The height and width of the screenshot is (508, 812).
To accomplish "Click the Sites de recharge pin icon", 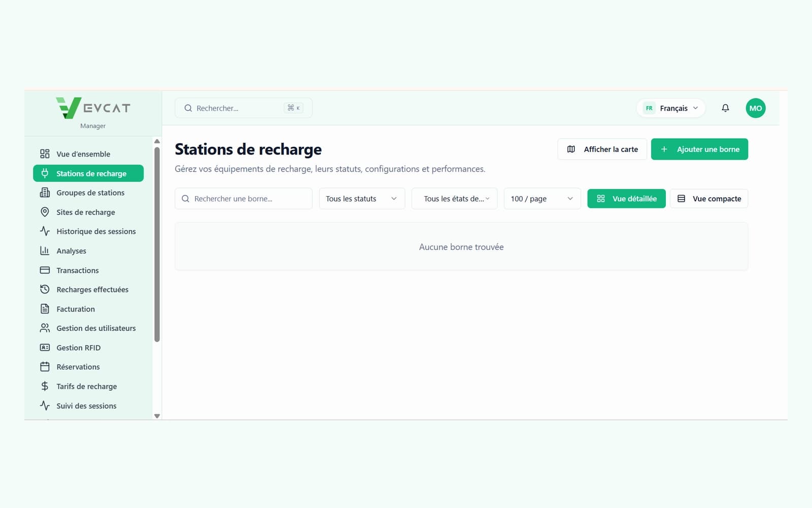I will [x=45, y=212].
